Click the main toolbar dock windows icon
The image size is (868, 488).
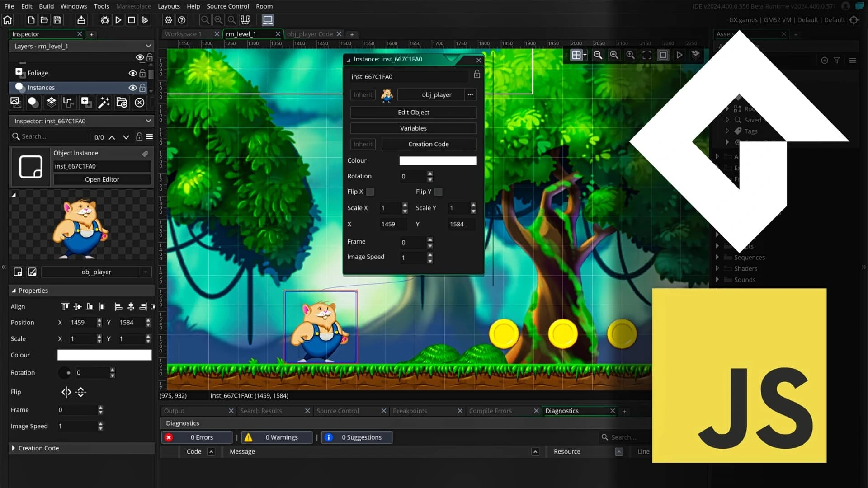point(245,20)
